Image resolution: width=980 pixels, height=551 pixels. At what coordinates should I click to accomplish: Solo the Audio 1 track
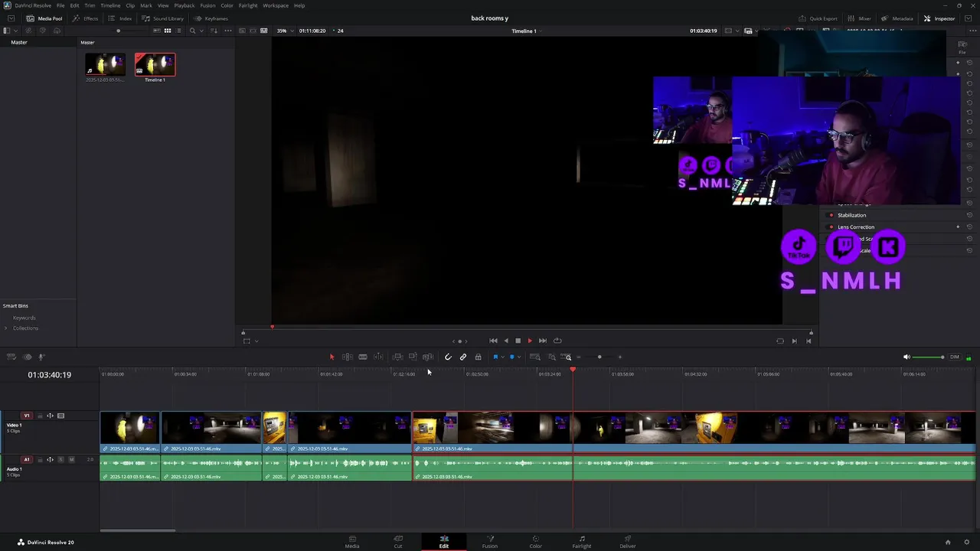pyautogui.click(x=61, y=459)
